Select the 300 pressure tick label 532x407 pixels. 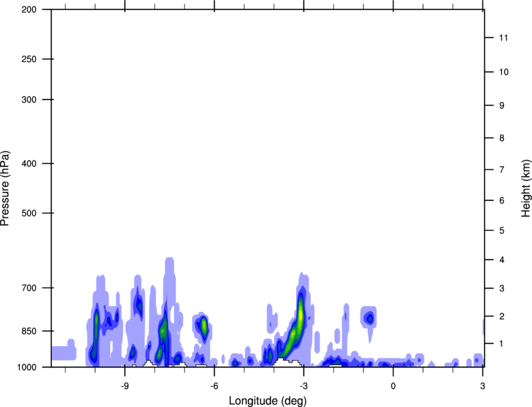click(x=29, y=100)
